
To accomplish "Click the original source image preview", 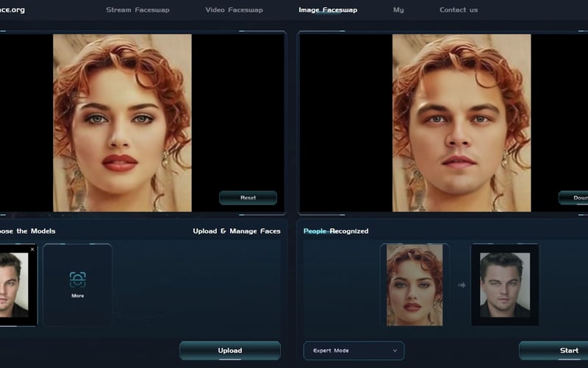I will tap(122, 123).
